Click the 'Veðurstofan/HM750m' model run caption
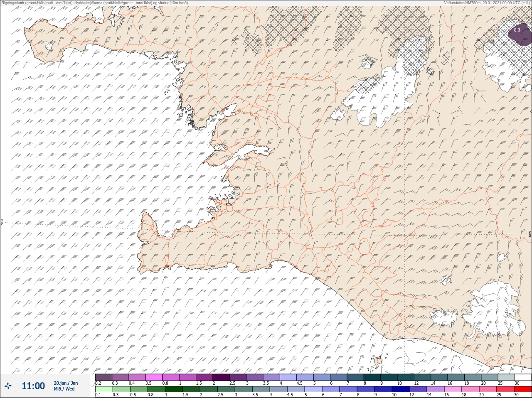Viewport: 532px width, 398px height. [487, 3]
